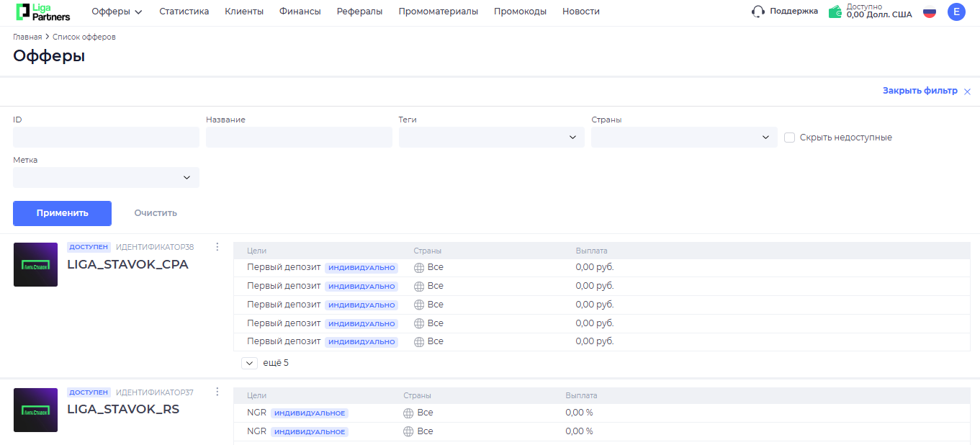The image size is (980, 445).
Task: Open support via headset icon
Action: (758, 12)
